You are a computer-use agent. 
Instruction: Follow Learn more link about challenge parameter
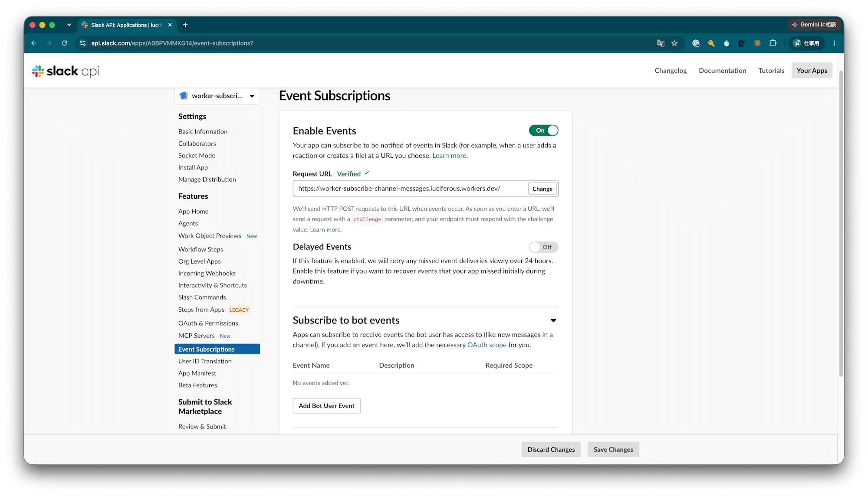325,230
